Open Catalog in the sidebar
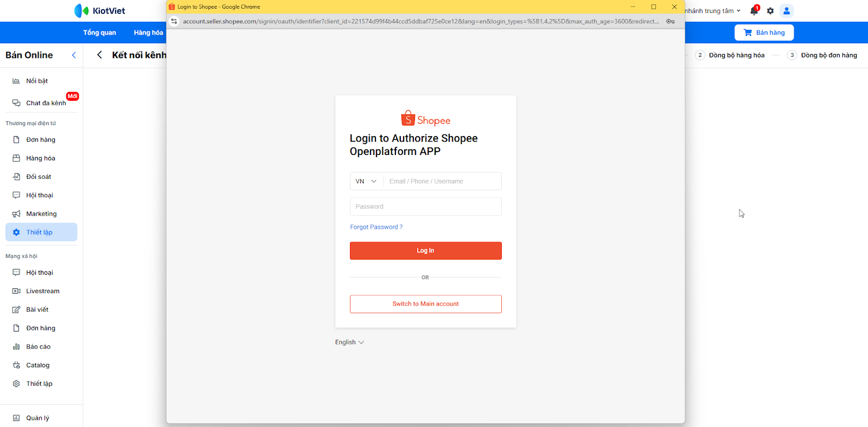The width and height of the screenshot is (868, 427). pos(41,365)
